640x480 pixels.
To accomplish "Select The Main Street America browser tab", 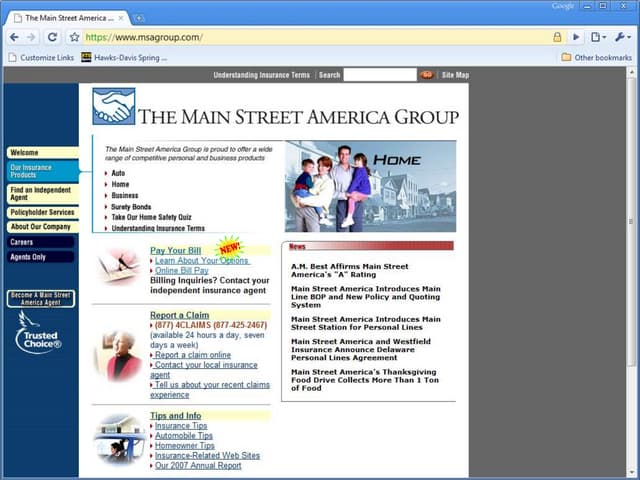I will (x=67, y=18).
